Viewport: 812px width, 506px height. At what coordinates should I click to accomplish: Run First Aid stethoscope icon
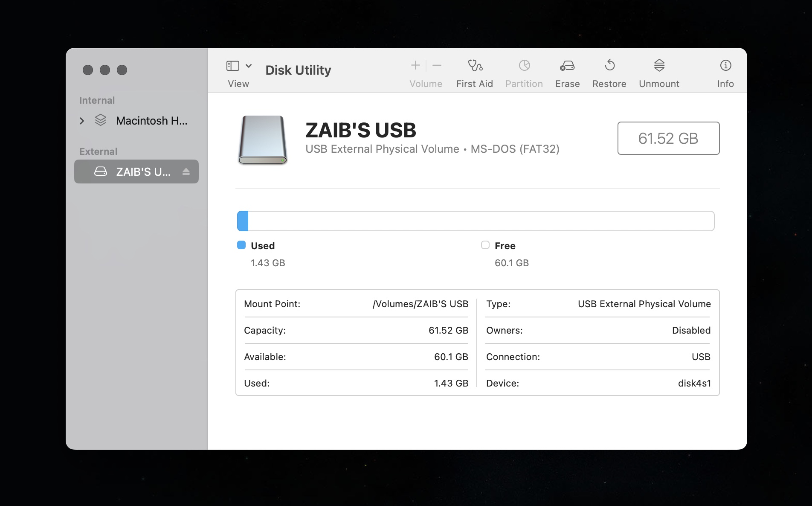pyautogui.click(x=475, y=65)
